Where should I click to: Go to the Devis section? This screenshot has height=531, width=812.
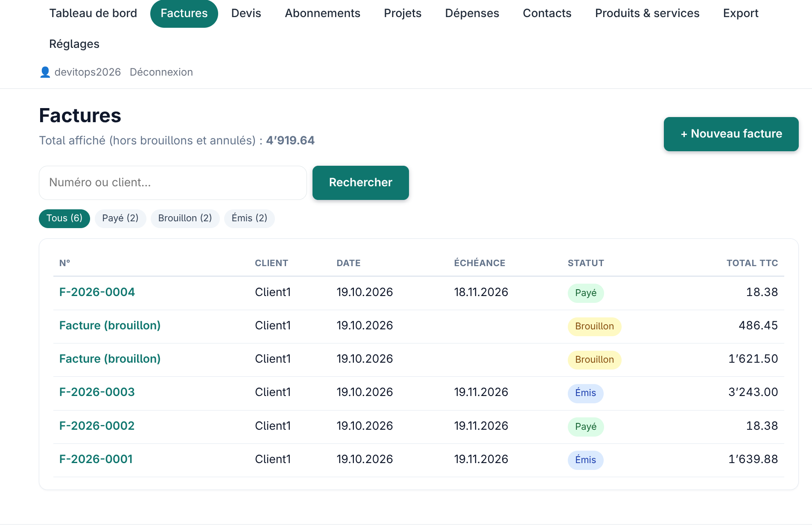coord(246,13)
